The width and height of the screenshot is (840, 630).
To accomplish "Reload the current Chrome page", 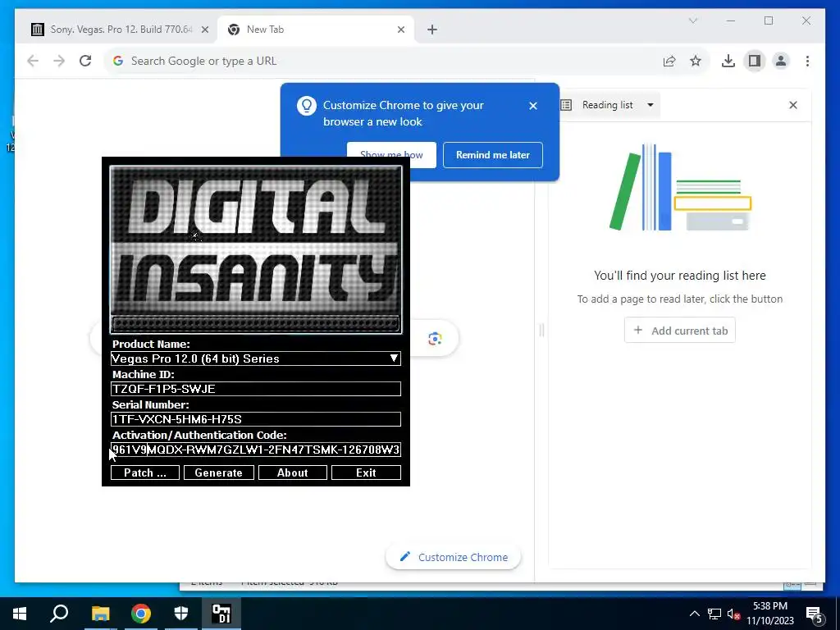I will (x=85, y=61).
